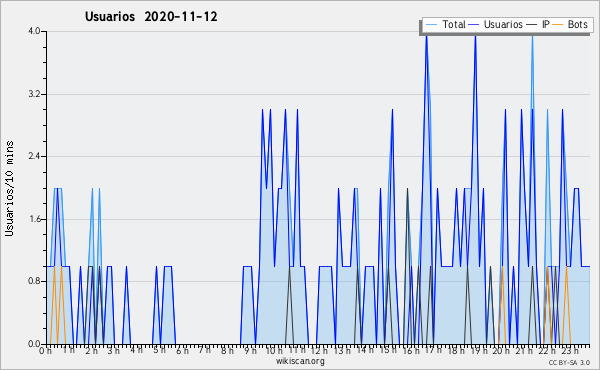Click the dark blue Usuarios legend line
The height and width of the screenshot is (370, 600).
click(x=474, y=25)
